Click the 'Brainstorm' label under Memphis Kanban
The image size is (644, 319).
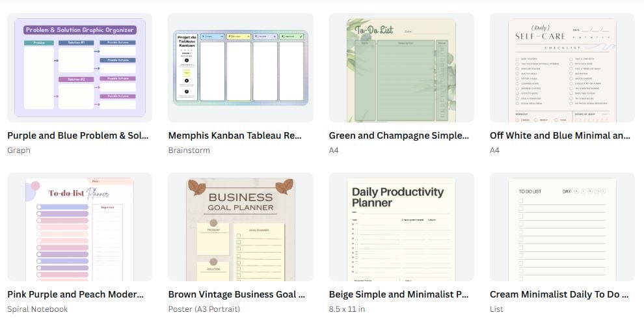click(x=191, y=150)
